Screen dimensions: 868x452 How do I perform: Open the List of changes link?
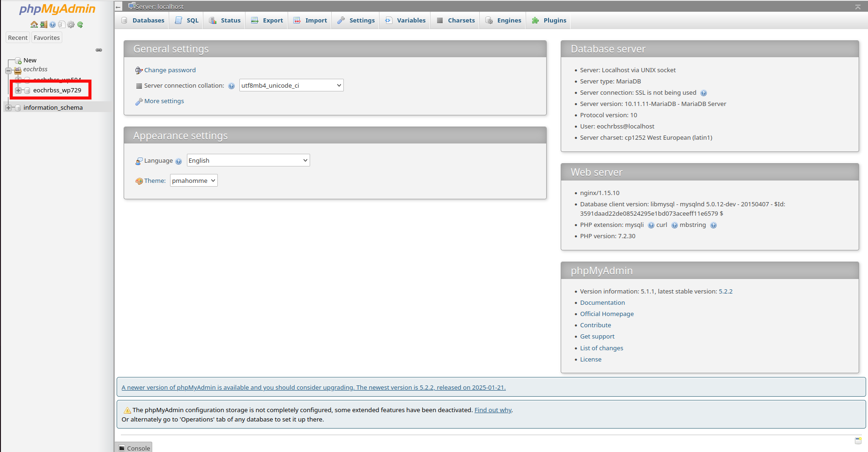[x=601, y=348]
